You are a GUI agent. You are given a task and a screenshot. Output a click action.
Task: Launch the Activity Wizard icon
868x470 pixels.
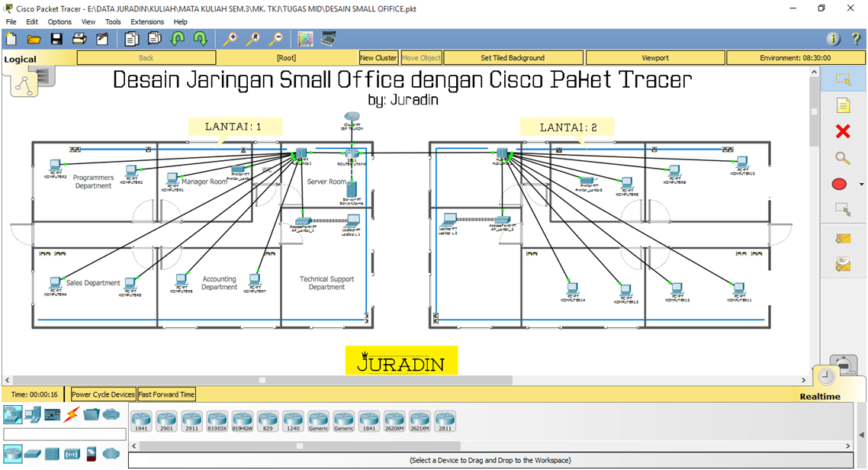102,39
